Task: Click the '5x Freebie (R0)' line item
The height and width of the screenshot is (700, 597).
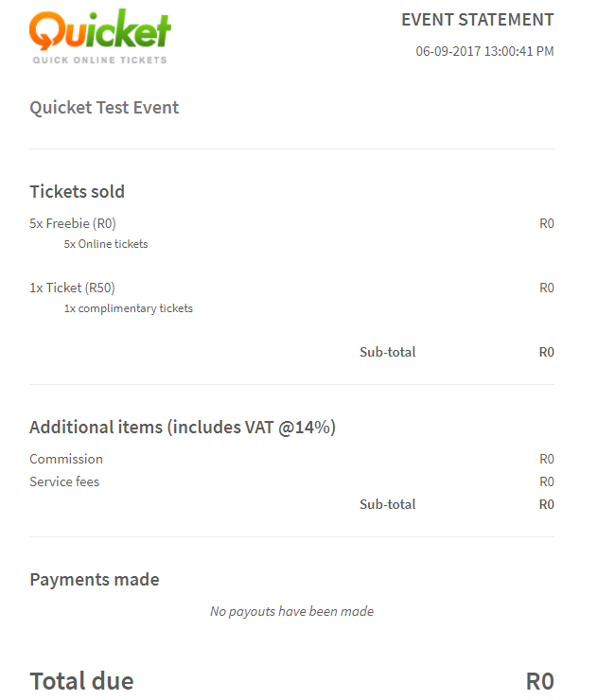Action: click(73, 223)
